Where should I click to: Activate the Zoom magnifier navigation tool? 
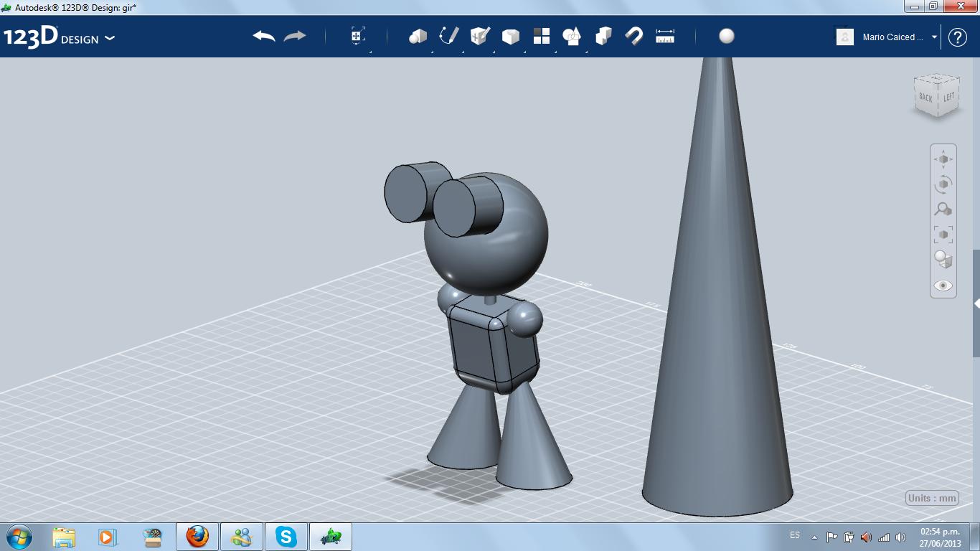[943, 209]
